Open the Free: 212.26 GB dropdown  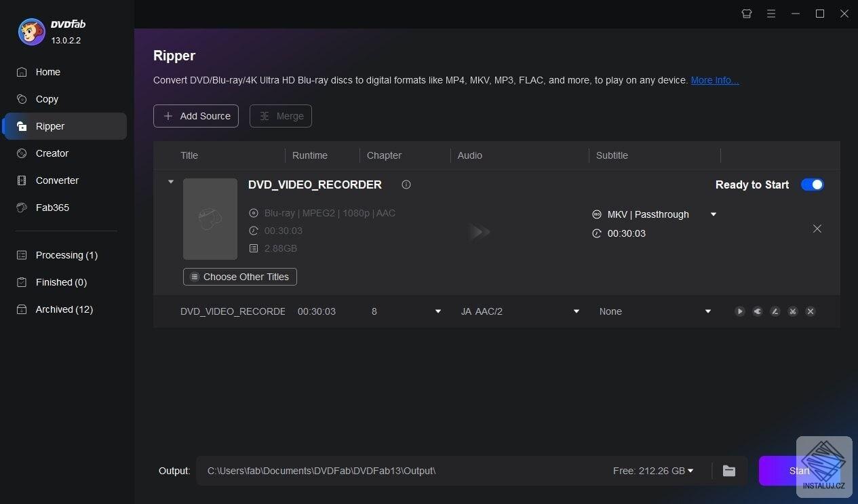coord(653,471)
